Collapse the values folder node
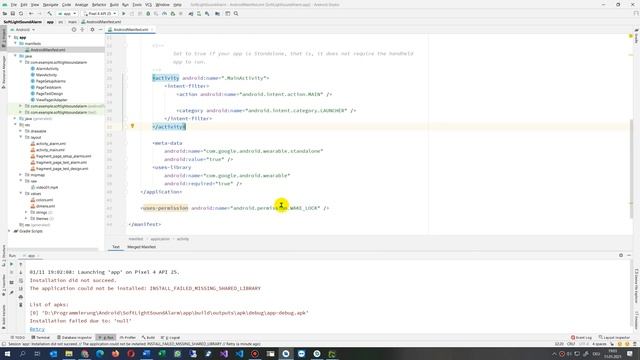 click(21, 193)
